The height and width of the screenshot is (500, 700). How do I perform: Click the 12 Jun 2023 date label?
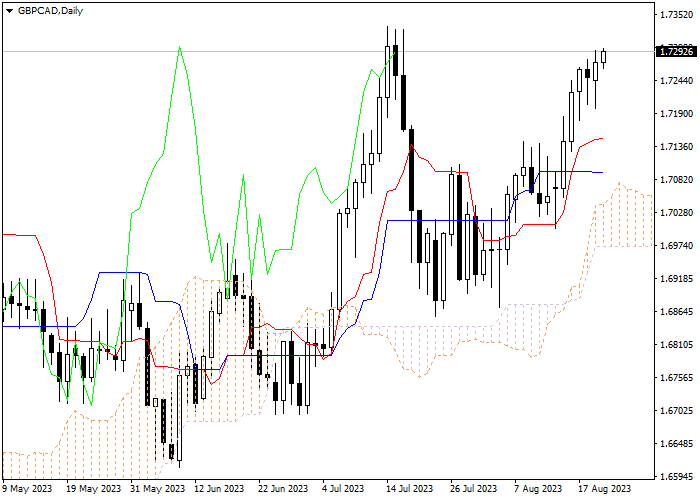click(x=222, y=489)
